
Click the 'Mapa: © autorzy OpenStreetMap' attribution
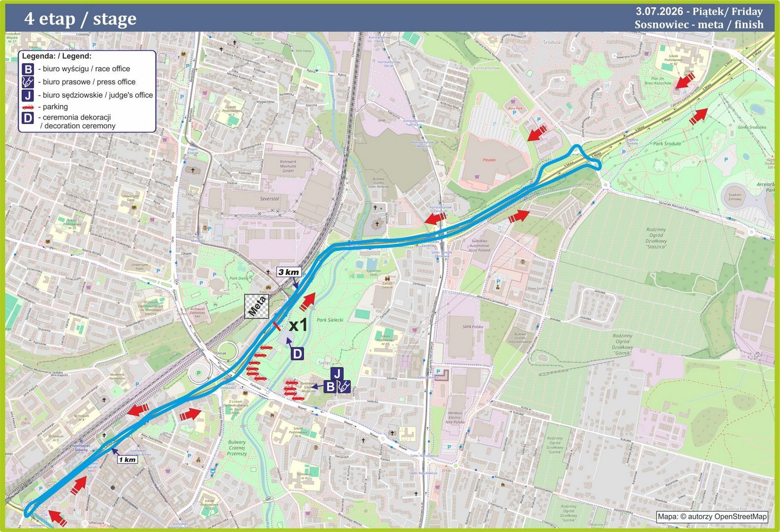pos(712,517)
